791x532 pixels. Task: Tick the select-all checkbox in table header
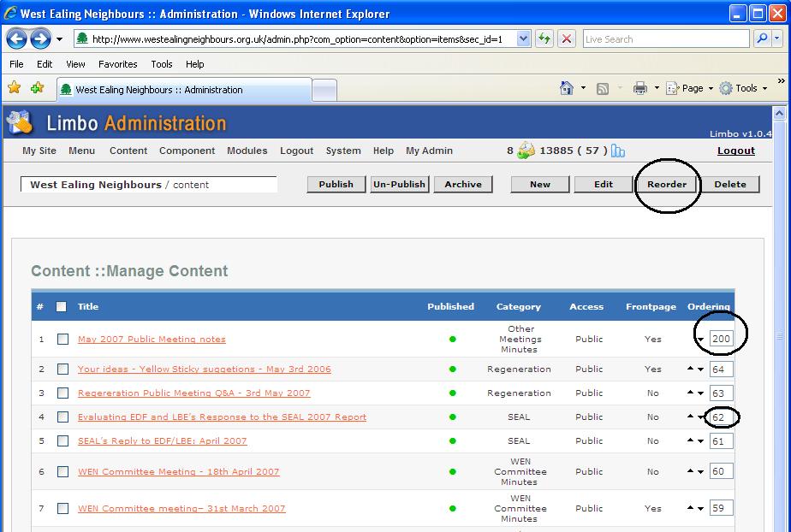point(61,306)
